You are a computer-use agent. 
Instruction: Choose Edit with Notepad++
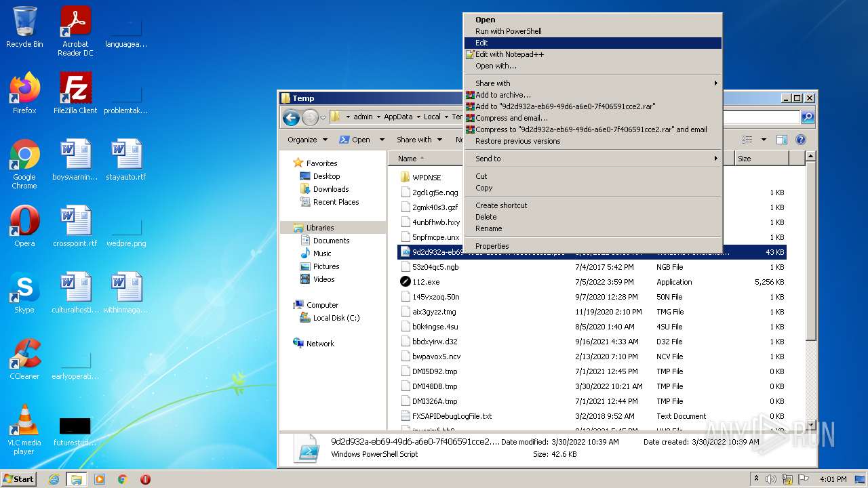(x=593, y=54)
